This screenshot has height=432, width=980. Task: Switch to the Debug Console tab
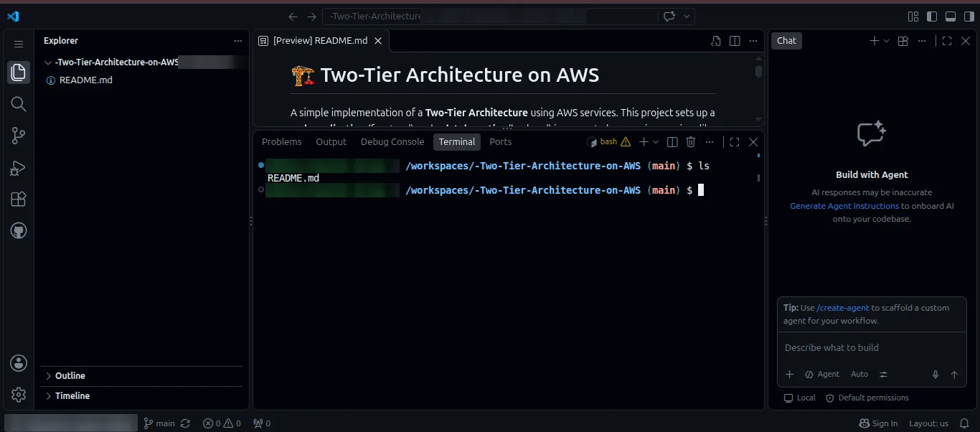392,142
